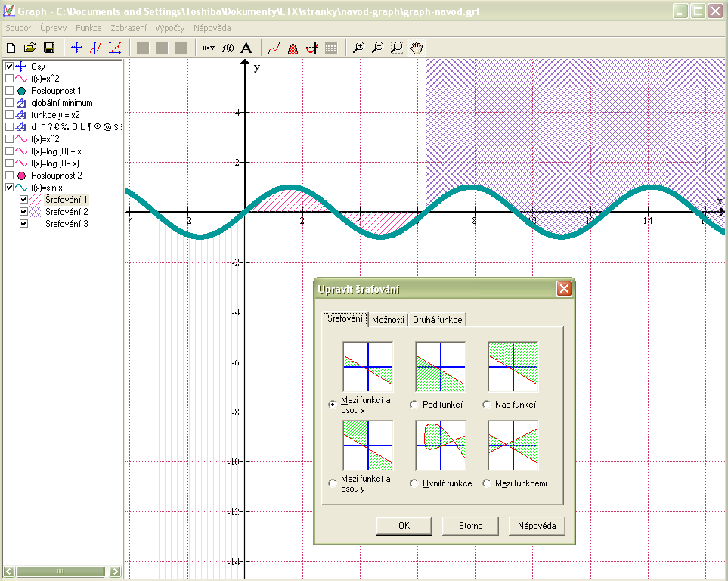Insert shading with the red hill icon
Screen dimensions: 728x581
point(293,48)
